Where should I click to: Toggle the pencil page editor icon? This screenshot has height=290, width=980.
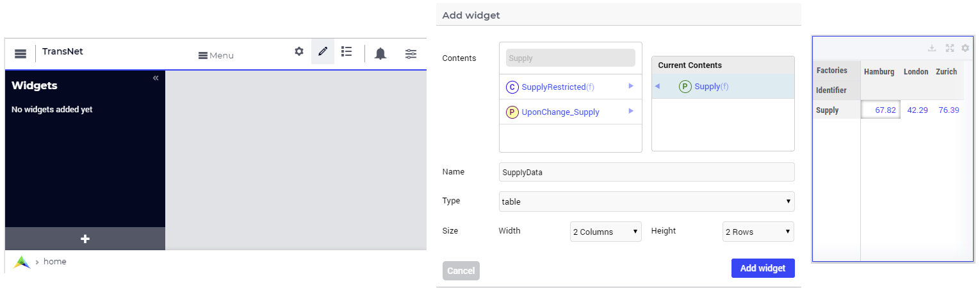coord(323,51)
